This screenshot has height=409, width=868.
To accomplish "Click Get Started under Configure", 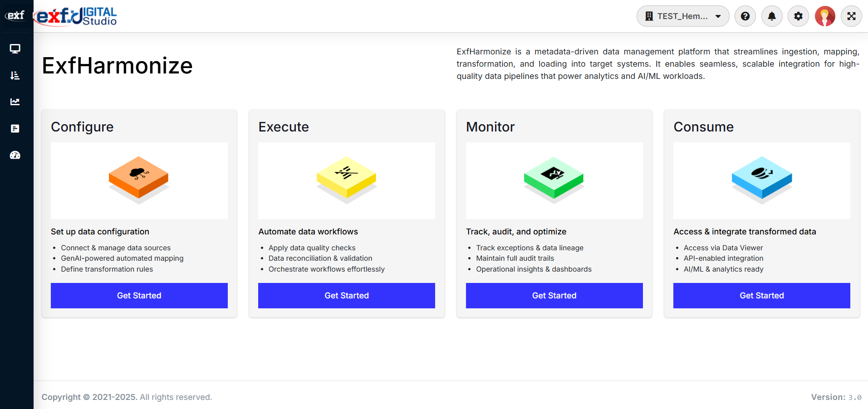I will click(139, 296).
